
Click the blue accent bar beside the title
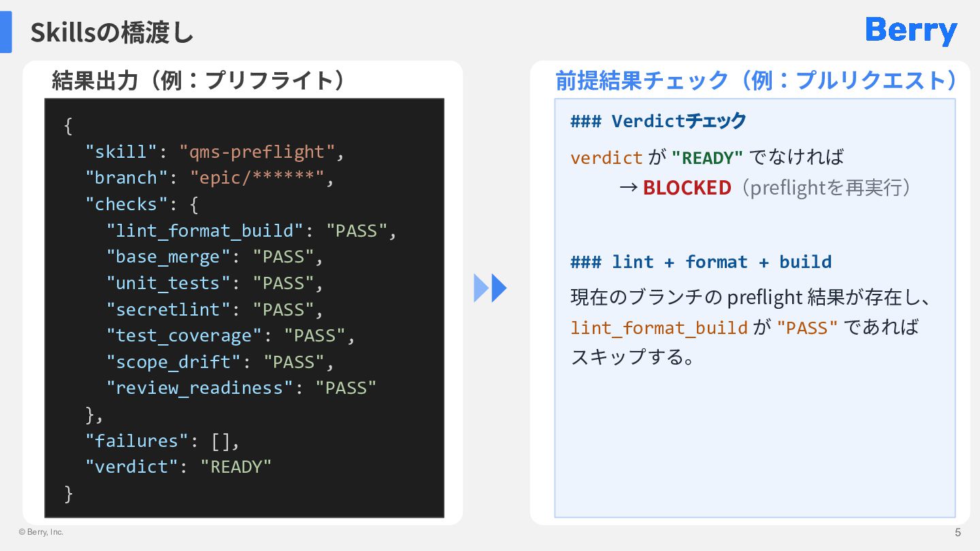click(x=6, y=32)
